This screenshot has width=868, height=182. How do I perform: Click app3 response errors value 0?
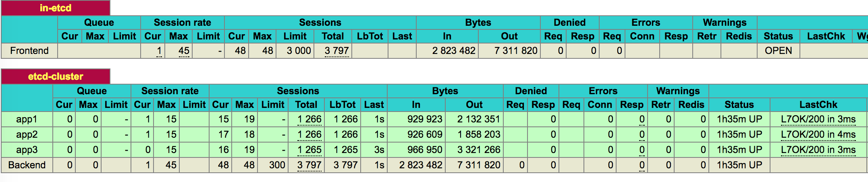(x=642, y=150)
